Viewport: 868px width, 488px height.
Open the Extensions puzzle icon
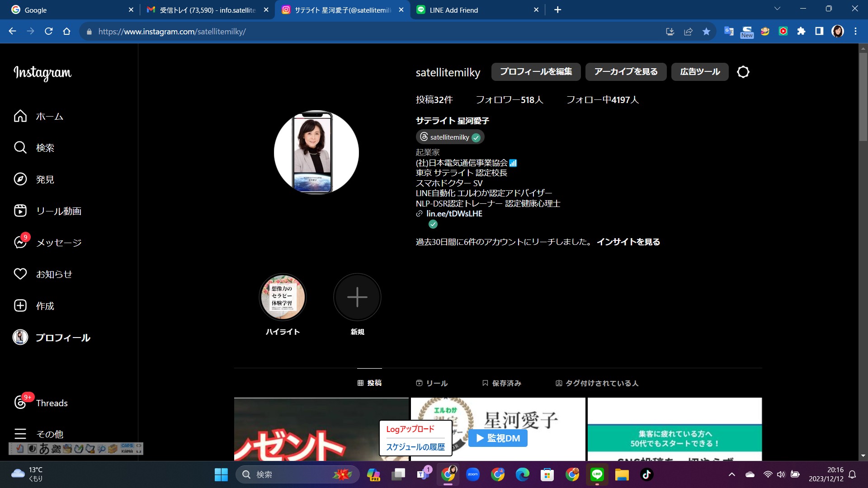point(801,31)
